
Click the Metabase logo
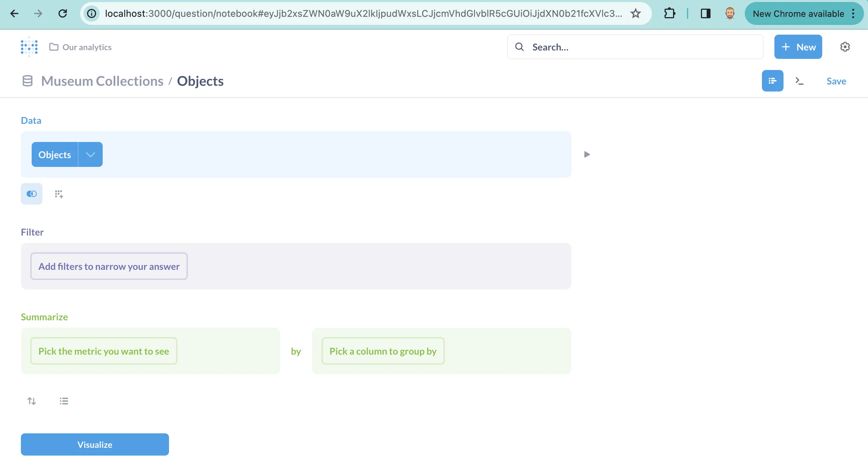(x=29, y=47)
